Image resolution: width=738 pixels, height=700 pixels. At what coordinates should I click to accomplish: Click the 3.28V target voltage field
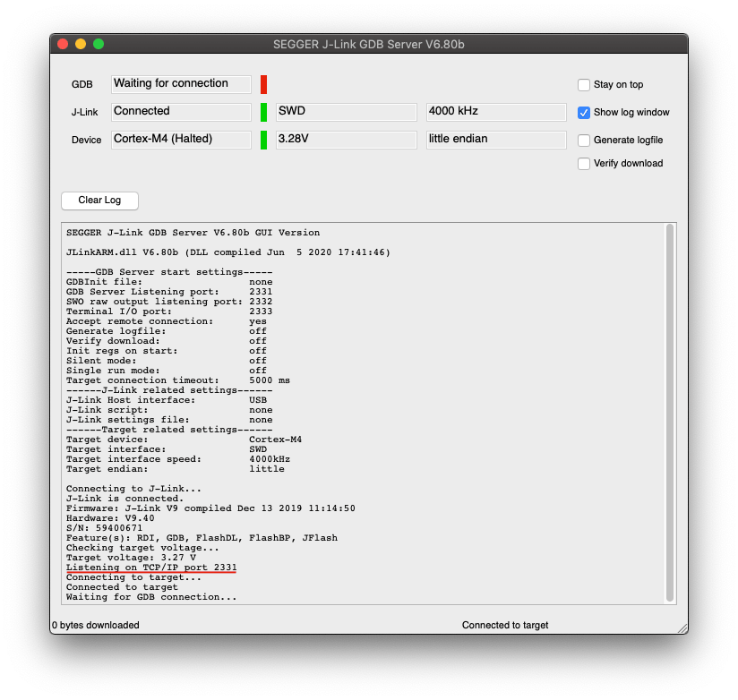click(347, 140)
